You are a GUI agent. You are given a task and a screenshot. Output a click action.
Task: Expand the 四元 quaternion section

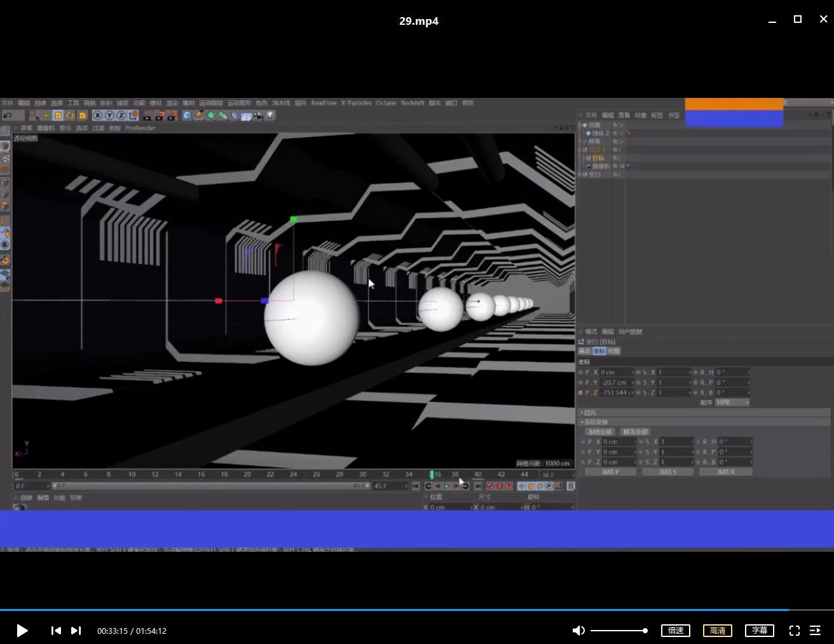tap(589, 413)
